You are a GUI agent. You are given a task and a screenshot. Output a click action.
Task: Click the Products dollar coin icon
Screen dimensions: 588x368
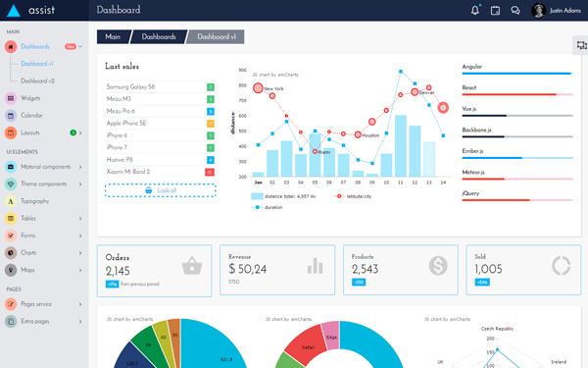click(x=438, y=266)
